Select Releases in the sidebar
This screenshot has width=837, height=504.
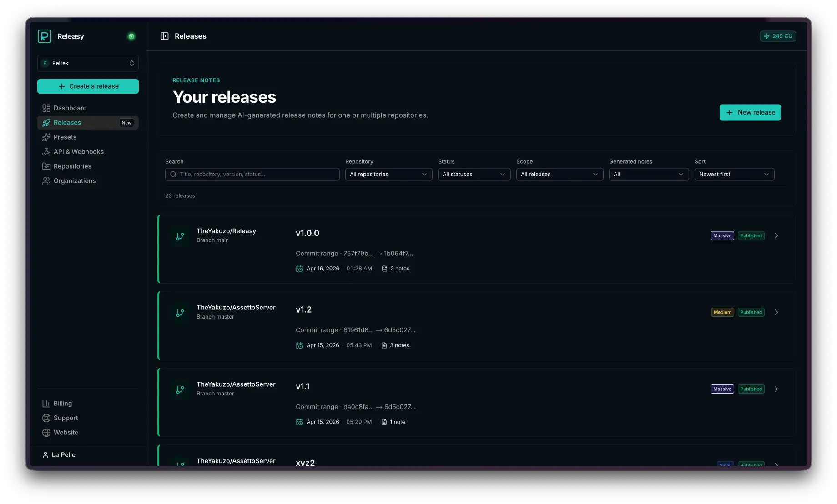88,123
